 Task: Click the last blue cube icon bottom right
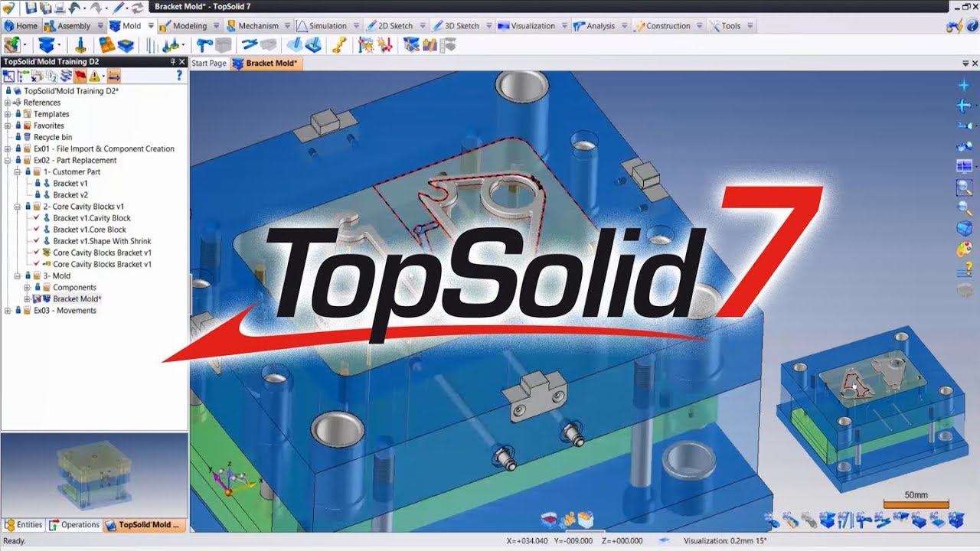pyautogui.click(x=956, y=521)
